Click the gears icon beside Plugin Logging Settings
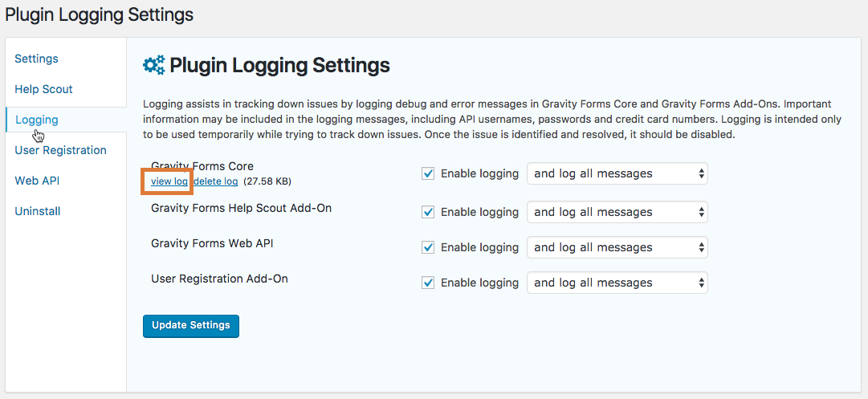This screenshot has width=868, height=399. coord(154,65)
